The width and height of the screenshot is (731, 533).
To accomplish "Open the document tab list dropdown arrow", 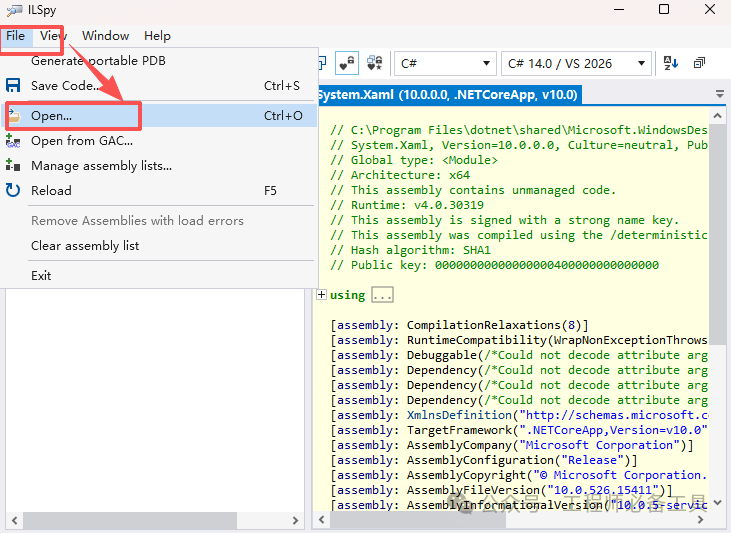I will (x=720, y=94).
